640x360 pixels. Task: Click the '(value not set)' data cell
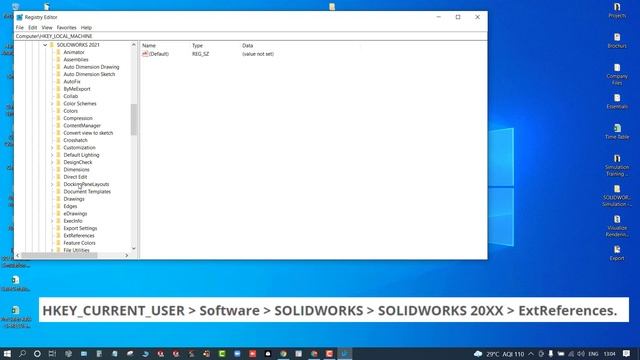tap(258, 54)
